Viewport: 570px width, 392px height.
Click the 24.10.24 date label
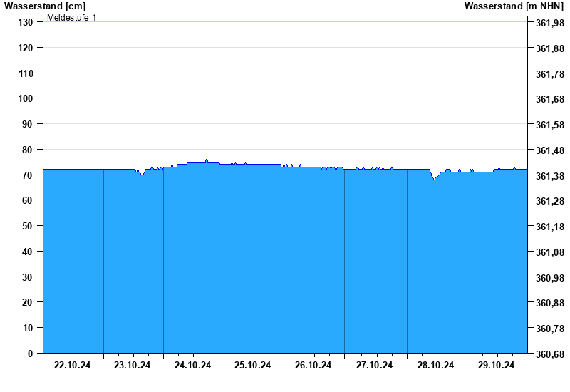[193, 366]
